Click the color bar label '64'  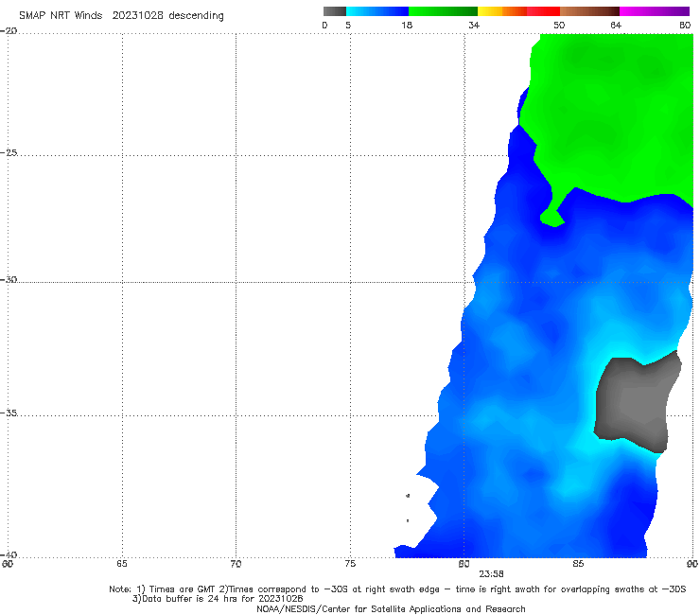click(616, 25)
